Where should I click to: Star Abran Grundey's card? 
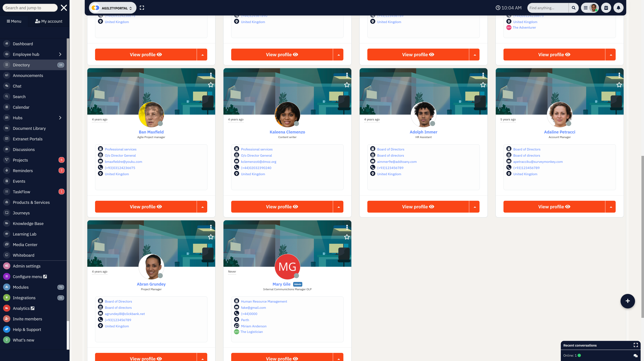211,237
